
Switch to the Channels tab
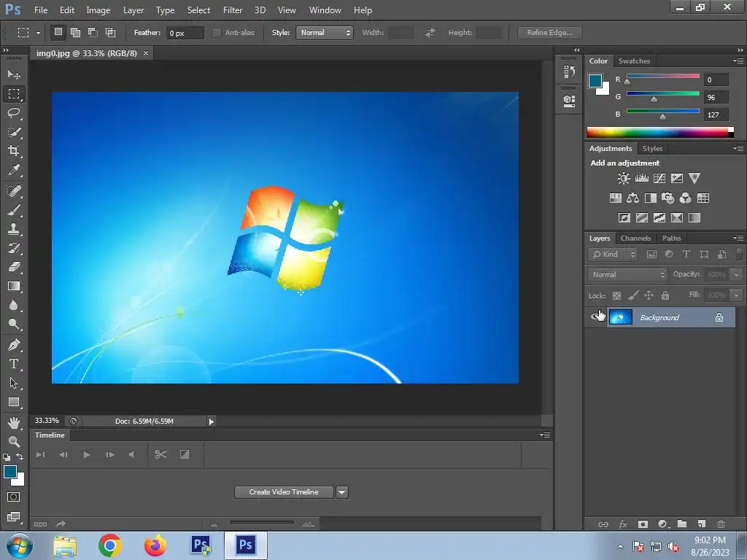[635, 238]
